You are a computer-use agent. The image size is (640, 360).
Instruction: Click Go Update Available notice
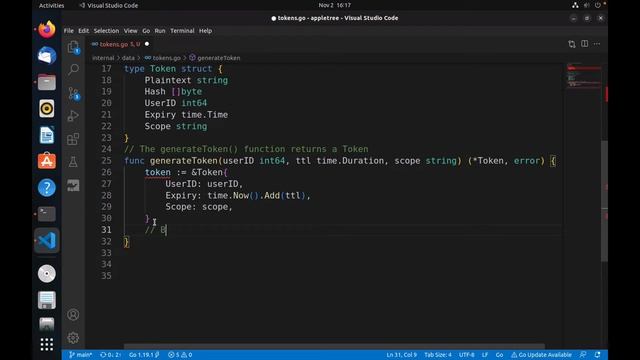click(541, 355)
